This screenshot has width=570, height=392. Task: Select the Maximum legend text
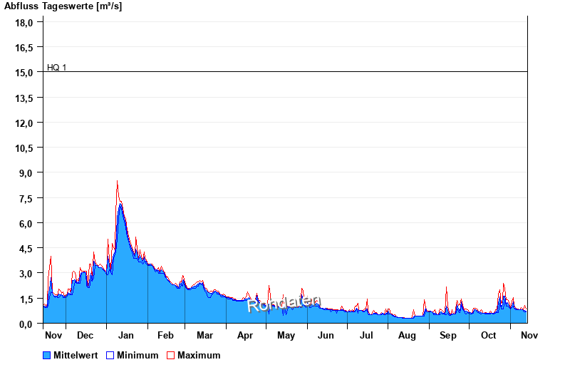pos(199,355)
